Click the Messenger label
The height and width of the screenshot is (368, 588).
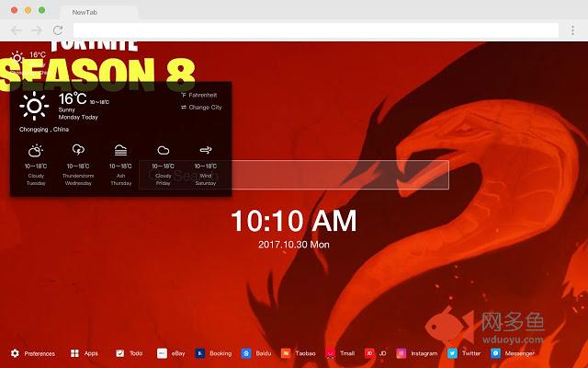pyautogui.click(x=519, y=353)
